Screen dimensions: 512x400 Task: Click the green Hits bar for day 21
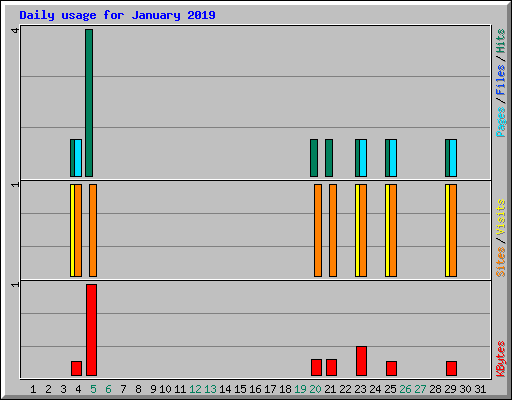[329, 158]
